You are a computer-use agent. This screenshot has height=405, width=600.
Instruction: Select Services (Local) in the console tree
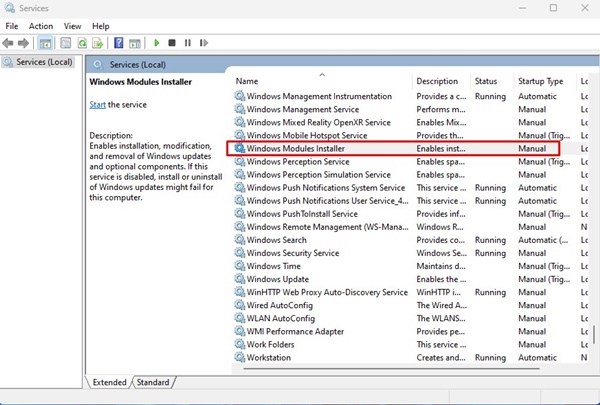pos(38,62)
